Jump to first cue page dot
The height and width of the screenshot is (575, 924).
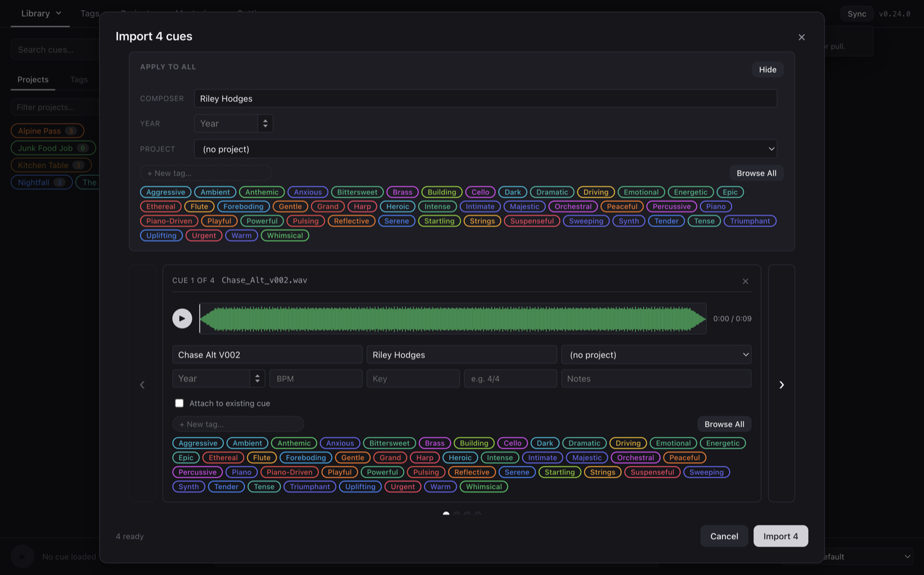click(x=446, y=514)
